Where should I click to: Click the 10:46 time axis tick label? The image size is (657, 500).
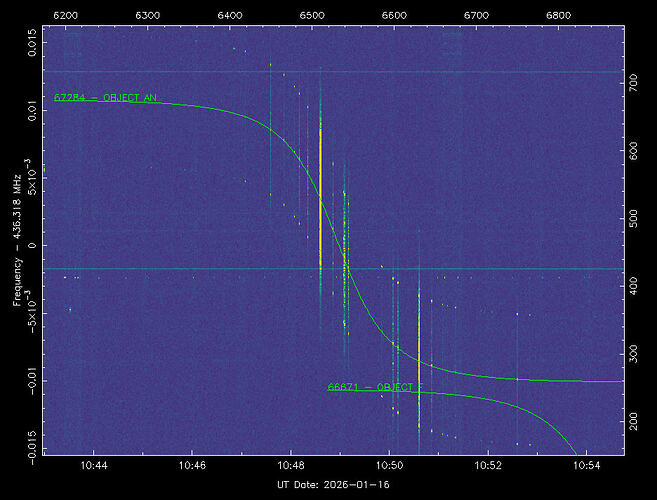[x=193, y=466]
